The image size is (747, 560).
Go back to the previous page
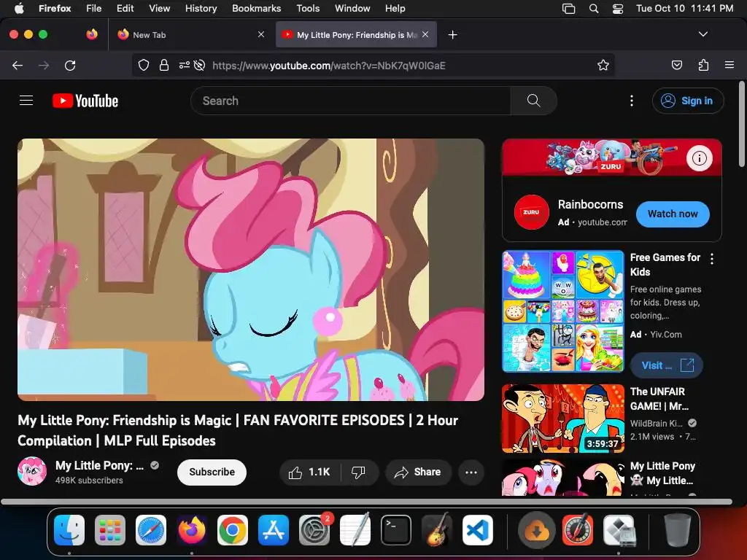click(18, 65)
